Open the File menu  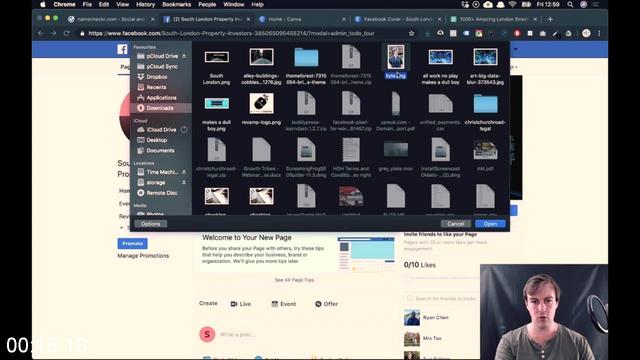tap(87, 4)
